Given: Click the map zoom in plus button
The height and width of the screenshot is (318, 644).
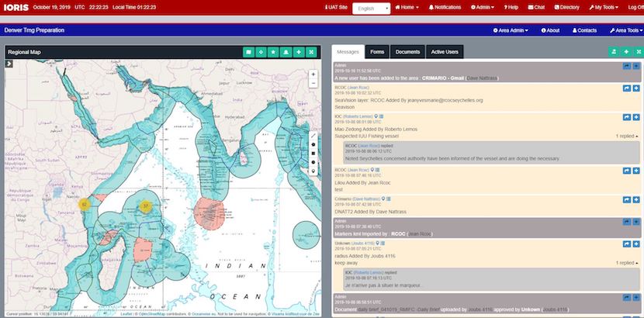Looking at the screenshot, I should [x=313, y=74].
